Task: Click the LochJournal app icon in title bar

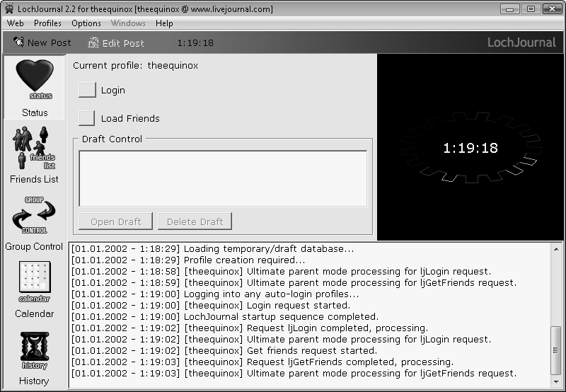Action: click(9, 8)
